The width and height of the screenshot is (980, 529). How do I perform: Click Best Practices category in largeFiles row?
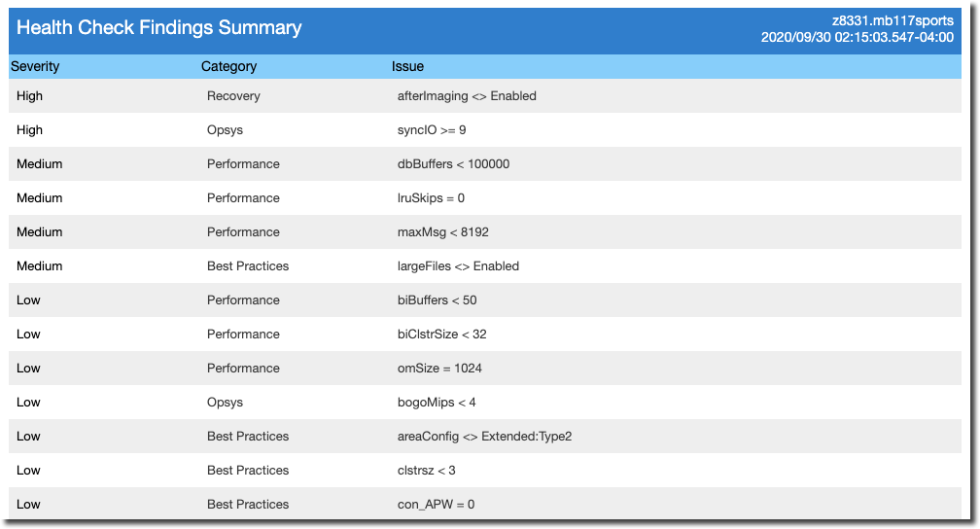click(x=248, y=265)
